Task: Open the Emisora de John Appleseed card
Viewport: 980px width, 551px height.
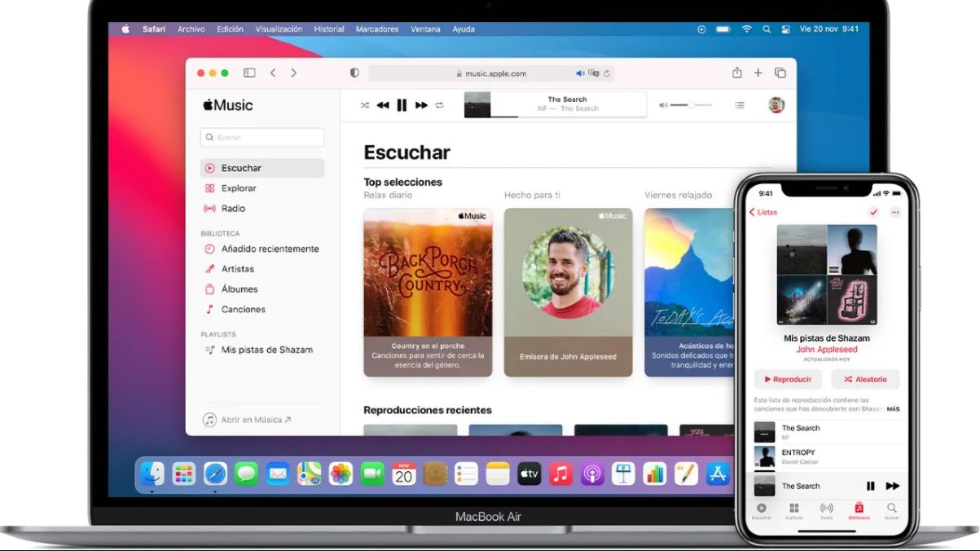Action: point(568,292)
